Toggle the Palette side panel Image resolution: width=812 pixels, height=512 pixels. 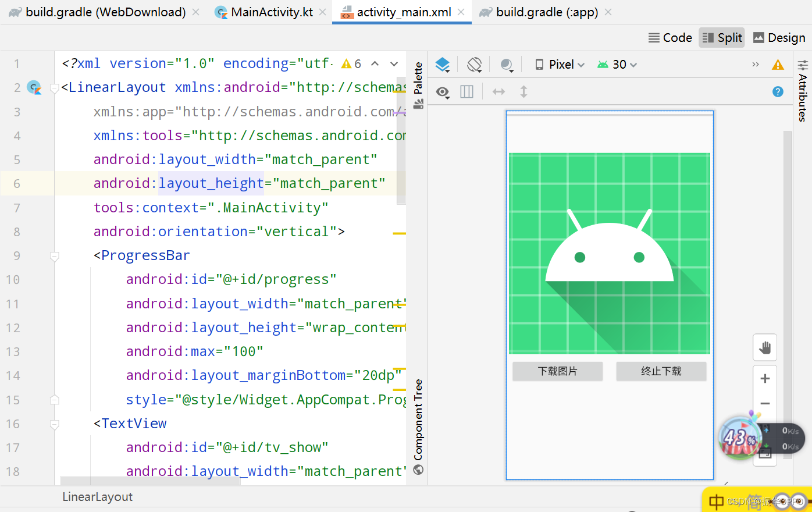pyautogui.click(x=418, y=86)
